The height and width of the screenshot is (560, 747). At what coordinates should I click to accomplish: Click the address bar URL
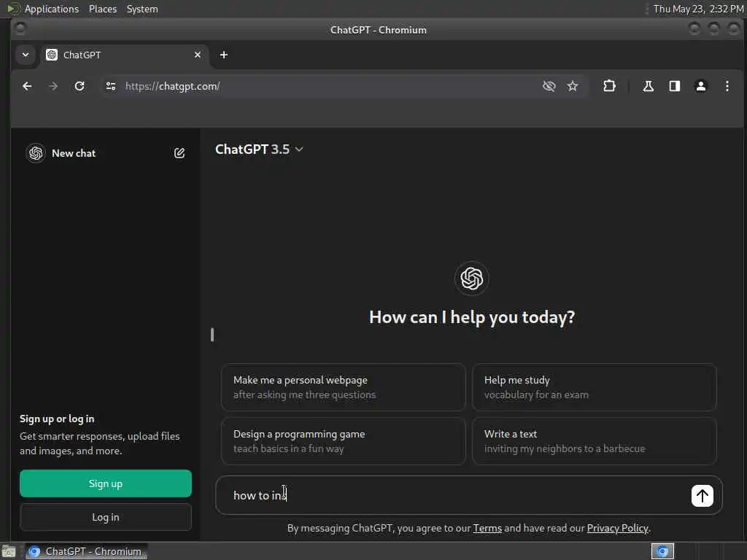point(172,86)
